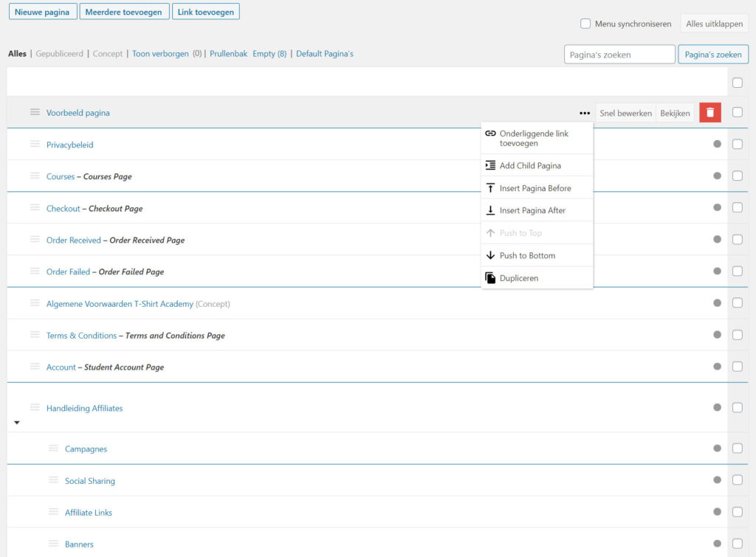Filter by Empty (8) pages
This screenshot has height=557, width=756.
[269, 53]
